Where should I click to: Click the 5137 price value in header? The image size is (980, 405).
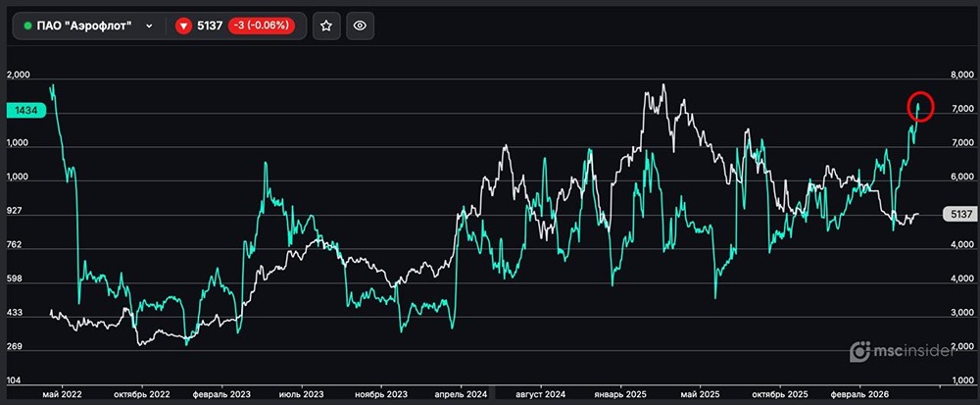(210, 26)
